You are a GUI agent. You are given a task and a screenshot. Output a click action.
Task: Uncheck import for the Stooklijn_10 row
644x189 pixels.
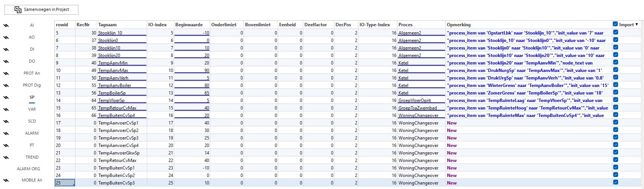(x=615, y=32)
